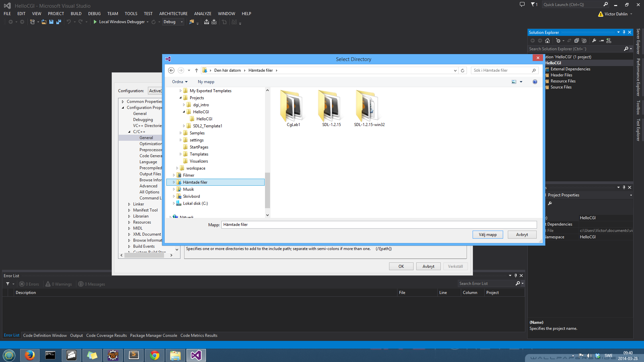Click the Find in Files toolbar icon

tap(192, 22)
